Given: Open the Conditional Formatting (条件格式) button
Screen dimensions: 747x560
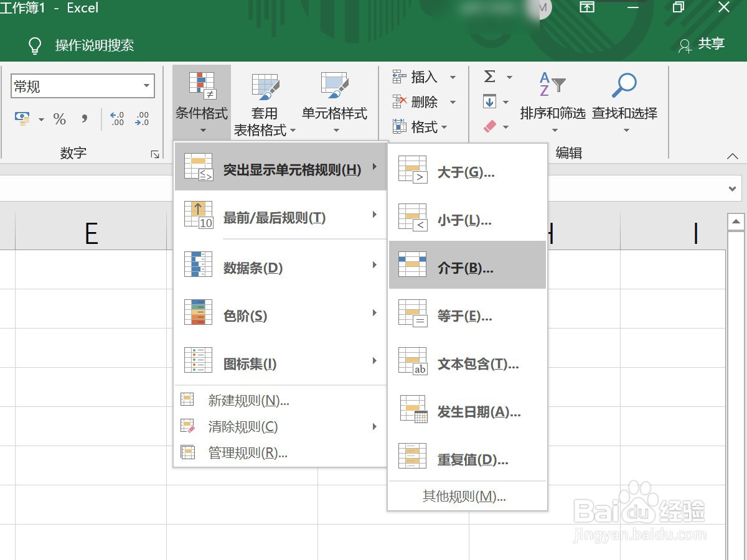Looking at the screenshot, I should 202,103.
